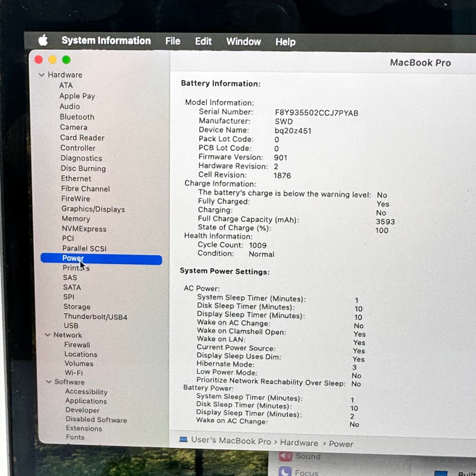Open the Apple menu icon

coord(43,40)
